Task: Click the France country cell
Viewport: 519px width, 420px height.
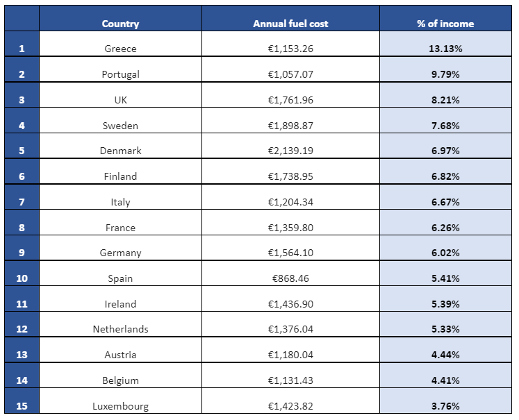Action: coord(120,223)
